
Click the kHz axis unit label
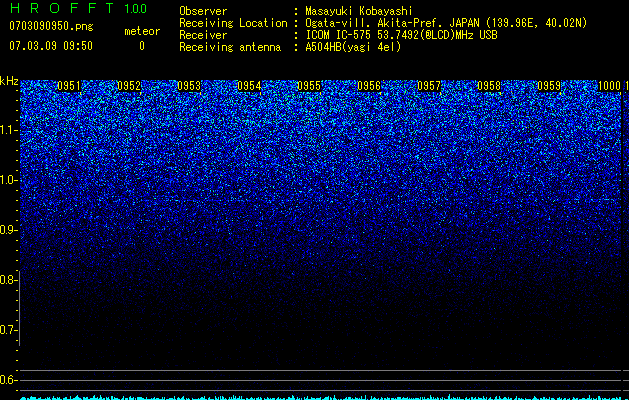pos(9,81)
